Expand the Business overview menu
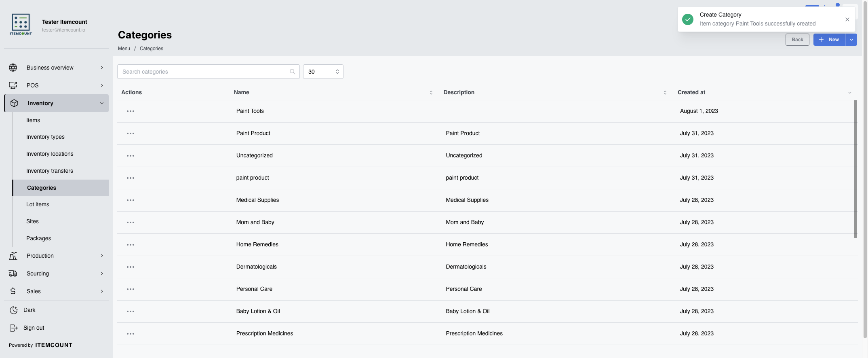Screen dimensions: 868x358 tap(57, 68)
